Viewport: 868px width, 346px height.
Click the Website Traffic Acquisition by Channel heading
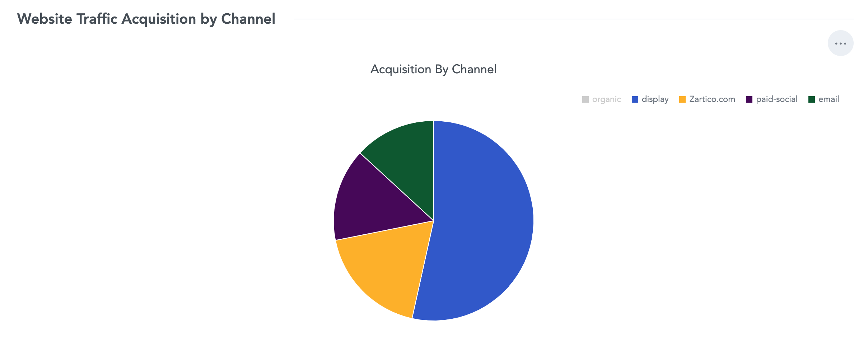coord(146,19)
